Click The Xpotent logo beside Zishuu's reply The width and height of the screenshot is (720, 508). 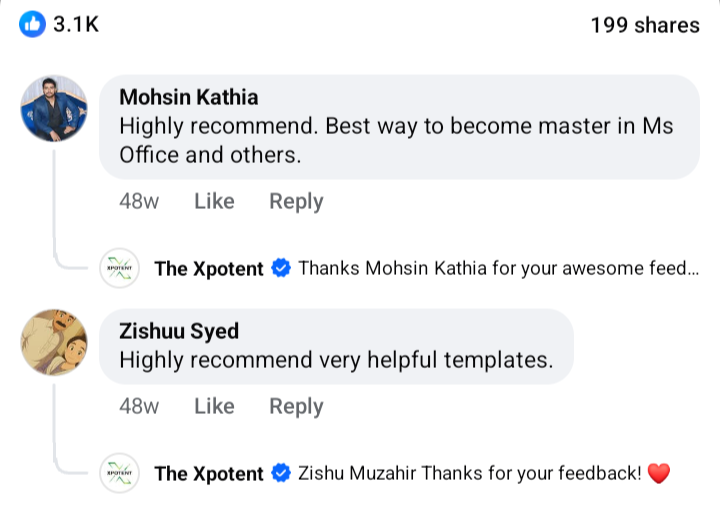[x=119, y=474]
